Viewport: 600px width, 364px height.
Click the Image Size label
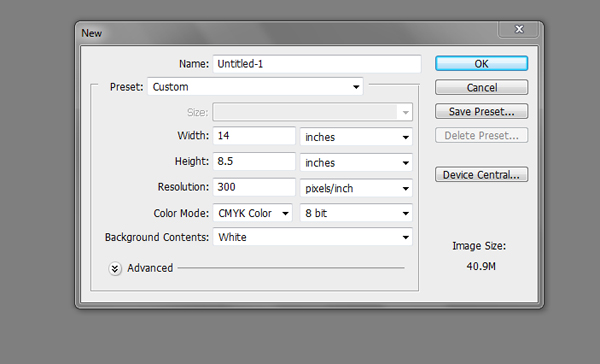pyautogui.click(x=479, y=246)
